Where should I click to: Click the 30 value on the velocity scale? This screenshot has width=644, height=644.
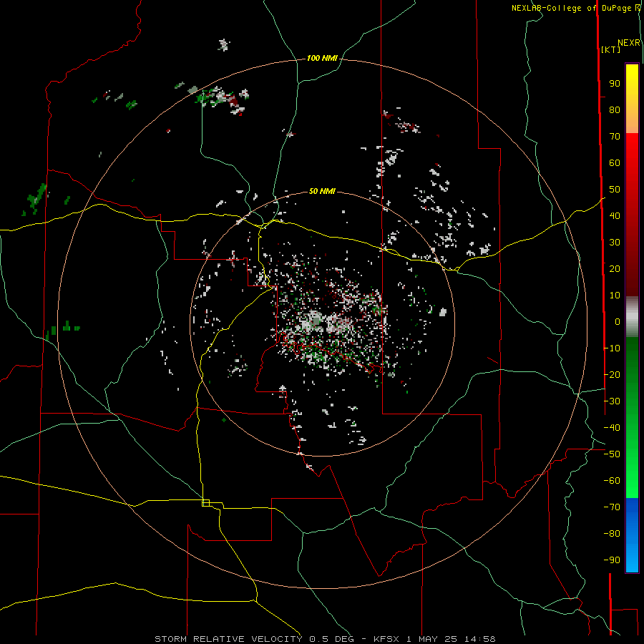(x=615, y=243)
